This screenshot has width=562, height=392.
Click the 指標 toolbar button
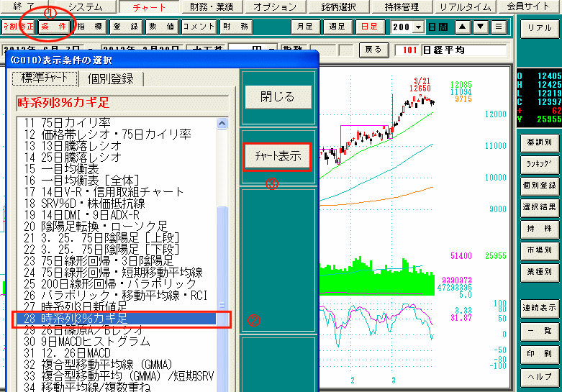(x=90, y=27)
